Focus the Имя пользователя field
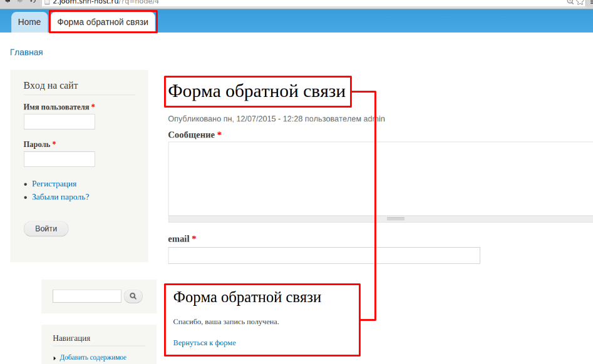Image resolution: width=593 pixels, height=364 pixels. (x=59, y=121)
